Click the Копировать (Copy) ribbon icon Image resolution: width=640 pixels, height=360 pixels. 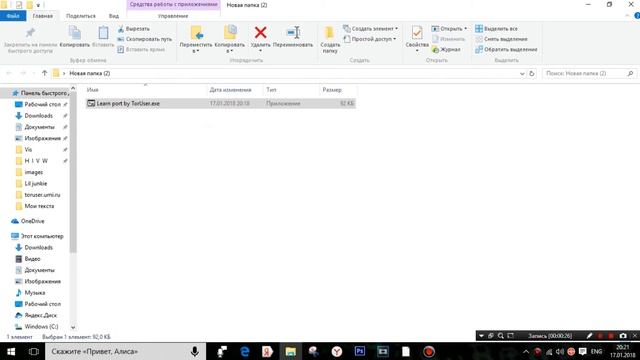pos(75,33)
